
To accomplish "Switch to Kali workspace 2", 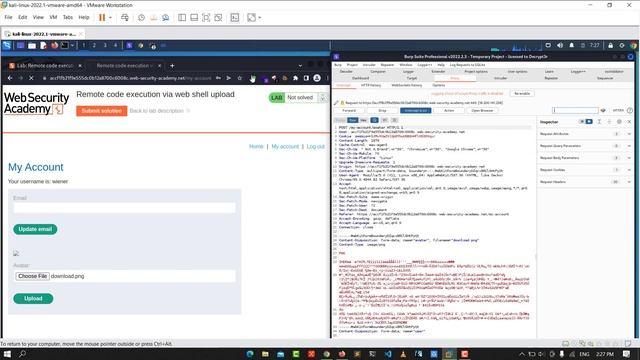I will pos(94,45).
